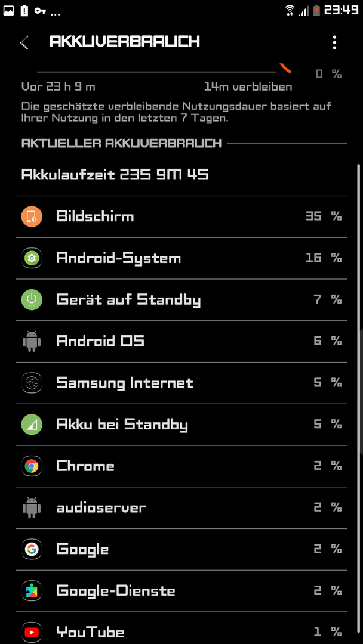Tap the YouTube play icon
The height and width of the screenshot is (644, 363).
[32, 631]
